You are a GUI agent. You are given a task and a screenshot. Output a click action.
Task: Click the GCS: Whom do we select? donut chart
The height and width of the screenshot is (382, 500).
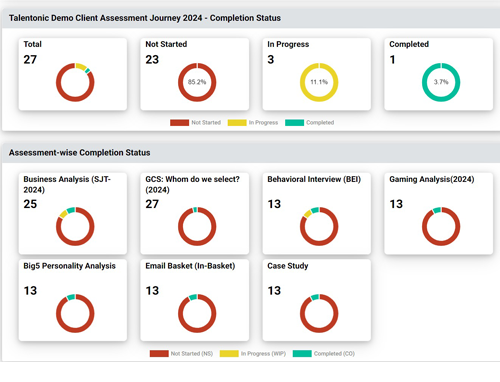coord(197,226)
